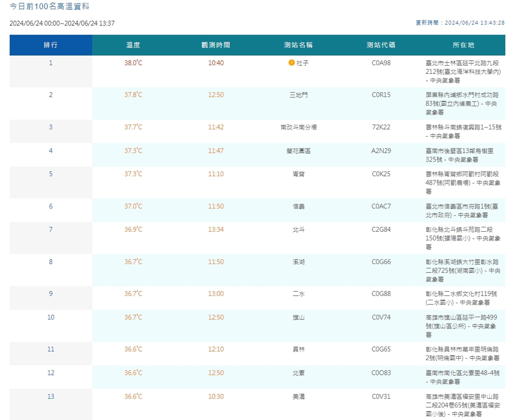Click station code C2G84
The width and height of the screenshot is (529, 420).
pos(381,229)
